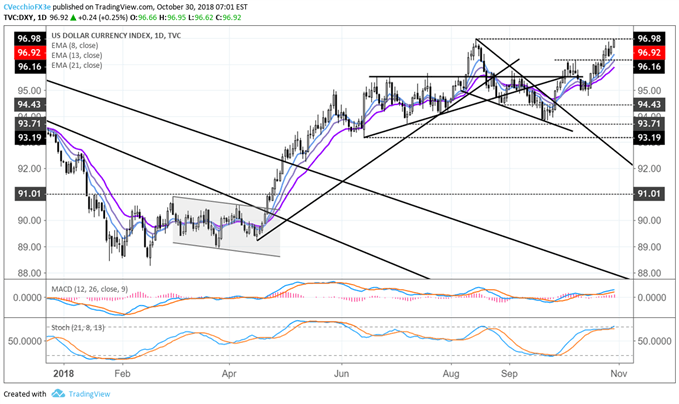Screen dimensions: 679x404
Task: Click the red 96.92 current price tag on left axis
Action: (30, 53)
